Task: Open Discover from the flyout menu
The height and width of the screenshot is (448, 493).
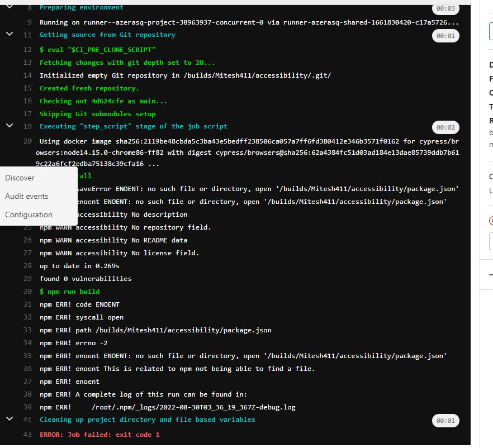Action: [x=20, y=178]
